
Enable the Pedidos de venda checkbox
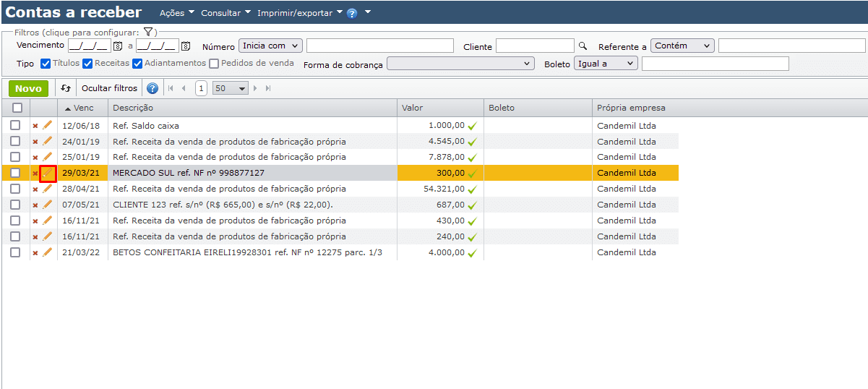coord(214,64)
